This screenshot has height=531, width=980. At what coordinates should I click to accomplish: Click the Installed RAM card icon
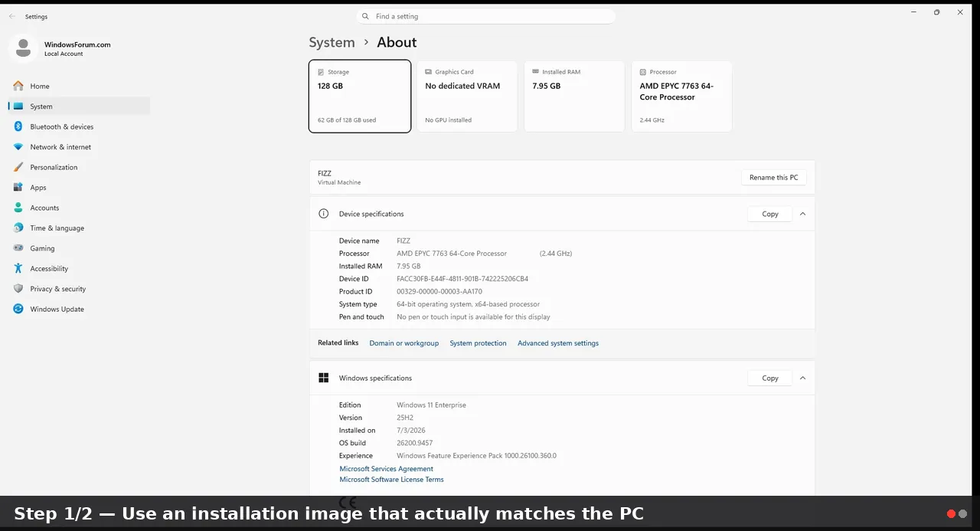pos(536,72)
